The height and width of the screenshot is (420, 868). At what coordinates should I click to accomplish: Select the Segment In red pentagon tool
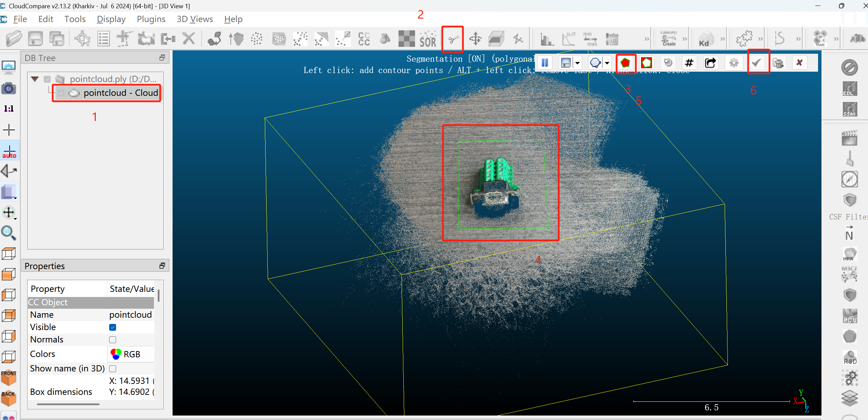[626, 63]
